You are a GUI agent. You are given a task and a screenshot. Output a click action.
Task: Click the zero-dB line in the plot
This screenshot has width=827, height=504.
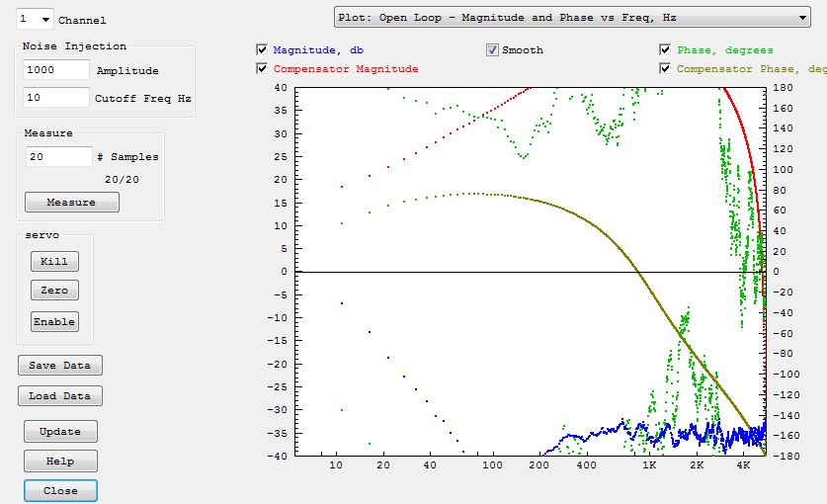click(494, 272)
